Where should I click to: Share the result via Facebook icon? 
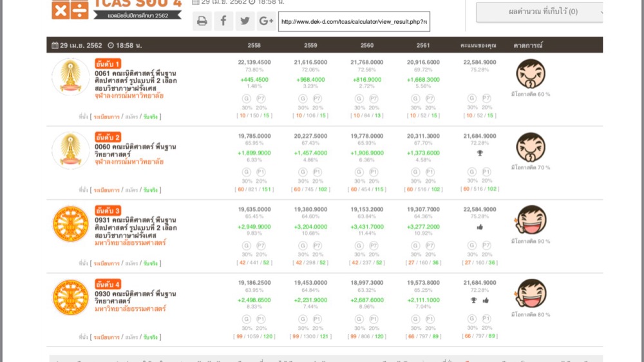tap(223, 21)
